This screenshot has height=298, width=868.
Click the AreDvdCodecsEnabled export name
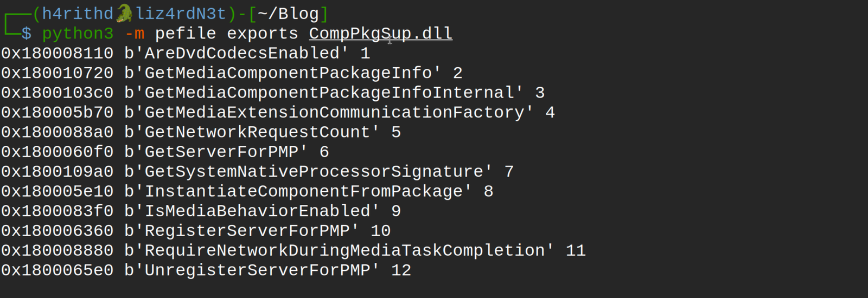point(242,53)
